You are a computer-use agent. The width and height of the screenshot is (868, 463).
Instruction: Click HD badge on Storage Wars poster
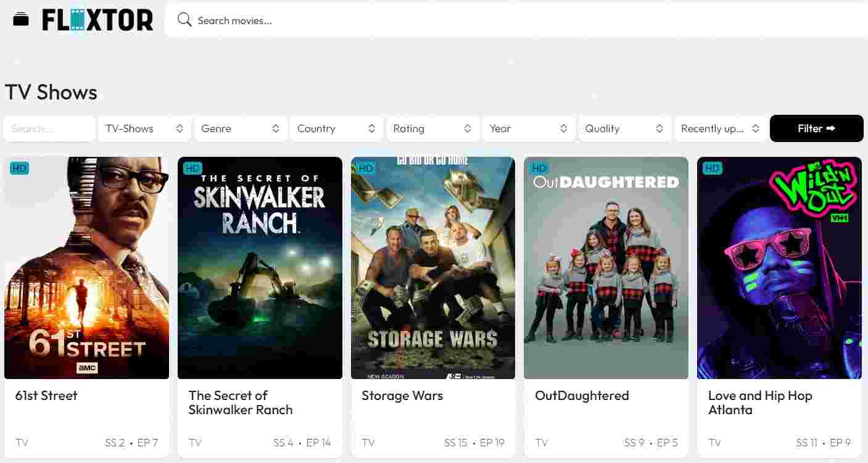tap(366, 168)
